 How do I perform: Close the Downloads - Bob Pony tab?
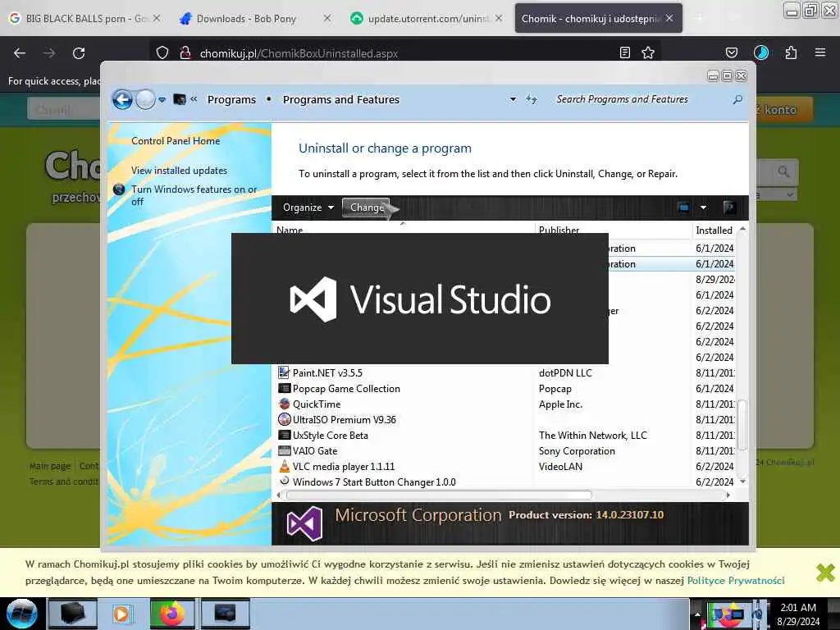327,18
